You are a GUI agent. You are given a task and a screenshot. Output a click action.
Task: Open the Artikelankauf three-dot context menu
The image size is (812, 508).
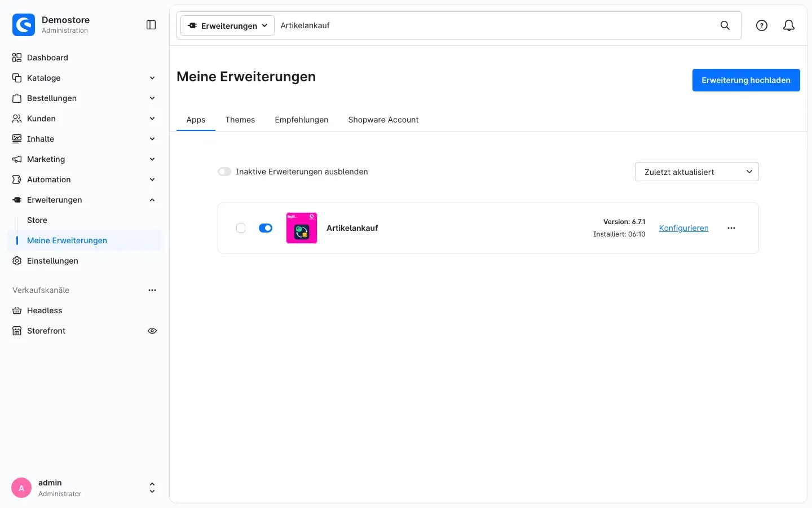point(731,228)
